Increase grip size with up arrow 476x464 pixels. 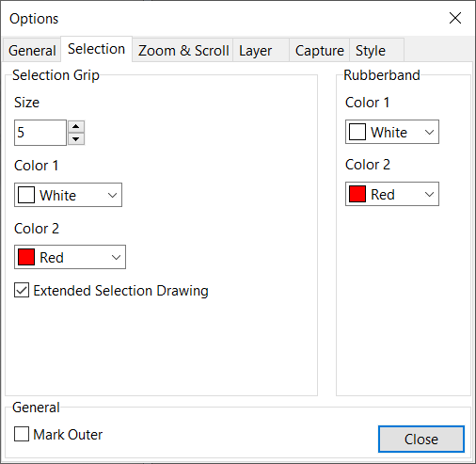(x=76, y=126)
